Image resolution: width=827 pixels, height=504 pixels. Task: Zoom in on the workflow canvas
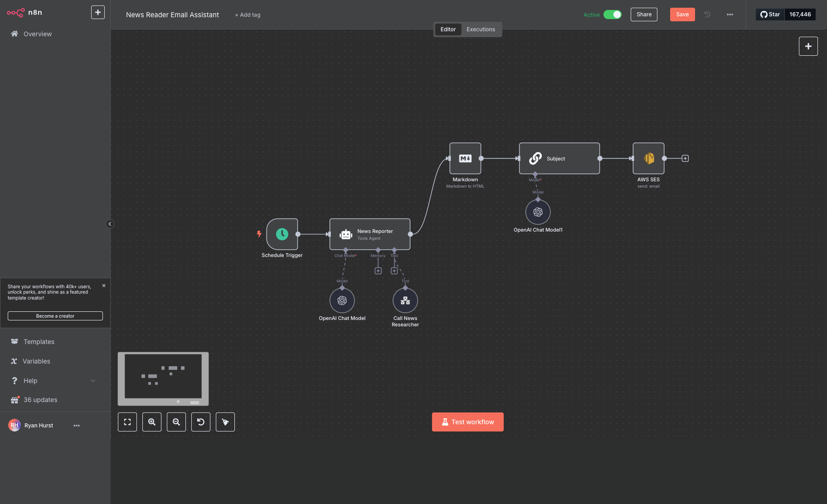[x=152, y=422]
